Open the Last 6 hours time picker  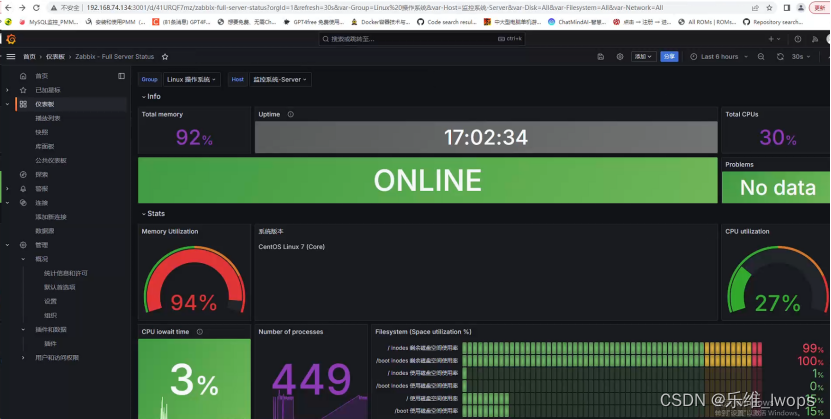coord(719,57)
